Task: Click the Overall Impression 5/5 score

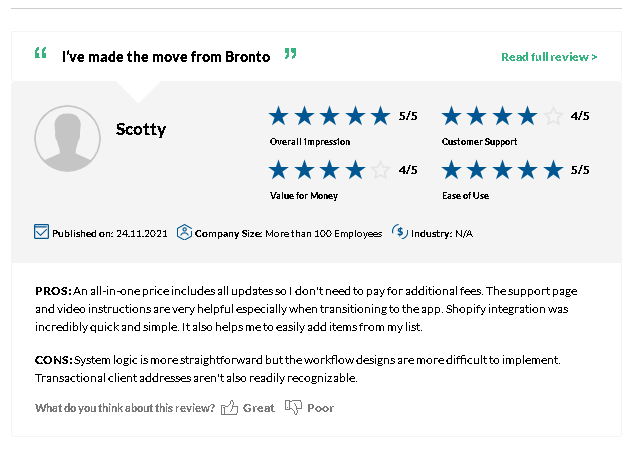Action: [408, 116]
